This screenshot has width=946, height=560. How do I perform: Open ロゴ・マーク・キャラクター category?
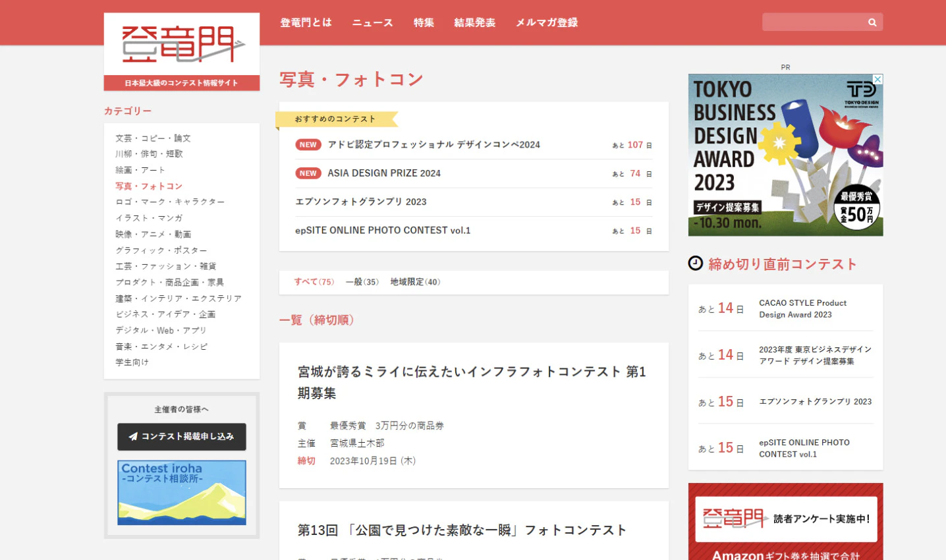(x=170, y=202)
